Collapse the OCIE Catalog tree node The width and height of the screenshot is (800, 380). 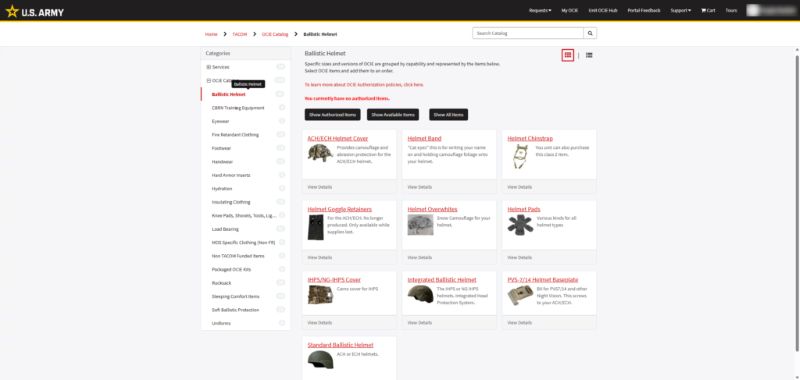coord(209,81)
